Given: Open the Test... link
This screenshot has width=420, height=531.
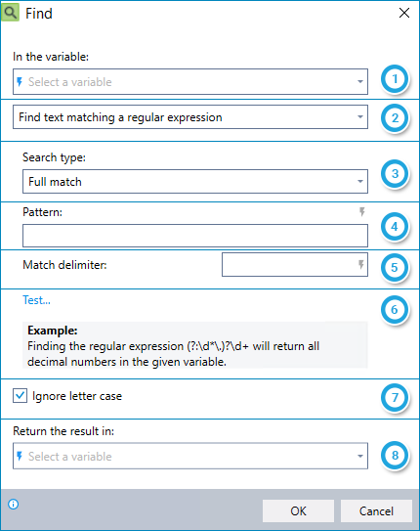Looking at the screenshot, I should click(x=36, y=300).
